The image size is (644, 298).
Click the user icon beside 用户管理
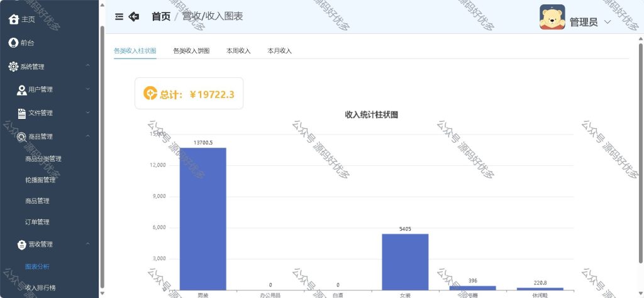pyautogui.click(x=22, y=90)
